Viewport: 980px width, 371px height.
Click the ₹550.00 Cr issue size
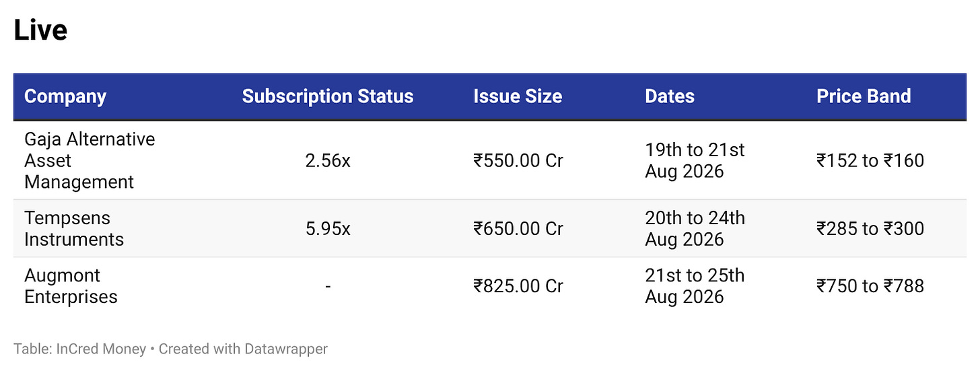click(518, 161)
